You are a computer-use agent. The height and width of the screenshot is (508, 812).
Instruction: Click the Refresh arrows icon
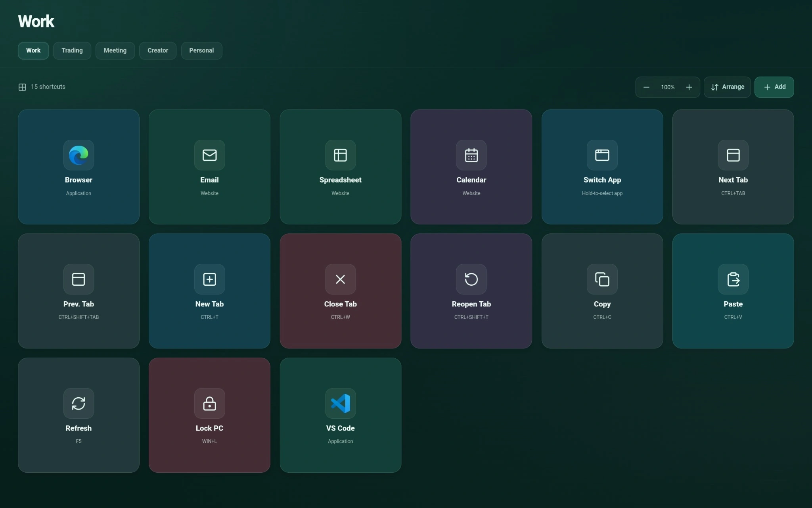click(79, 403)
